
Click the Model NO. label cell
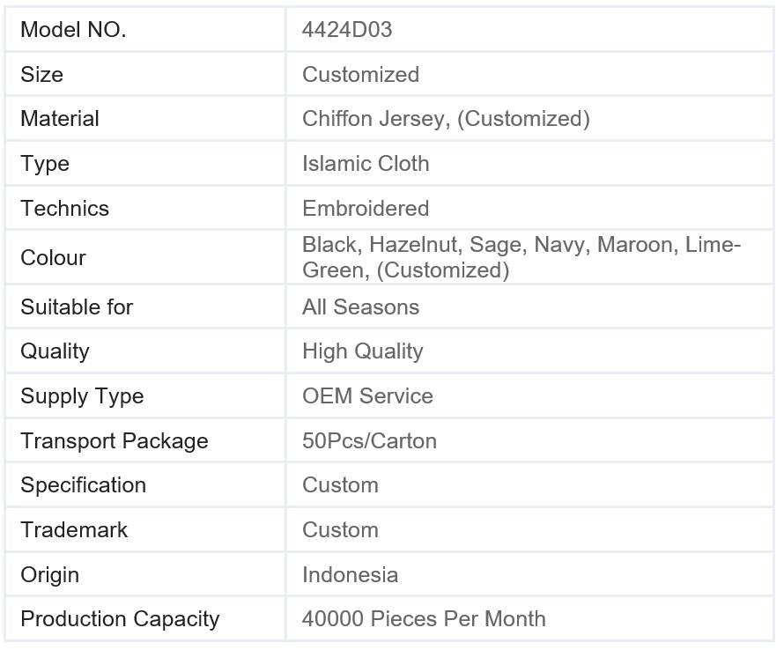click(73, 30)
